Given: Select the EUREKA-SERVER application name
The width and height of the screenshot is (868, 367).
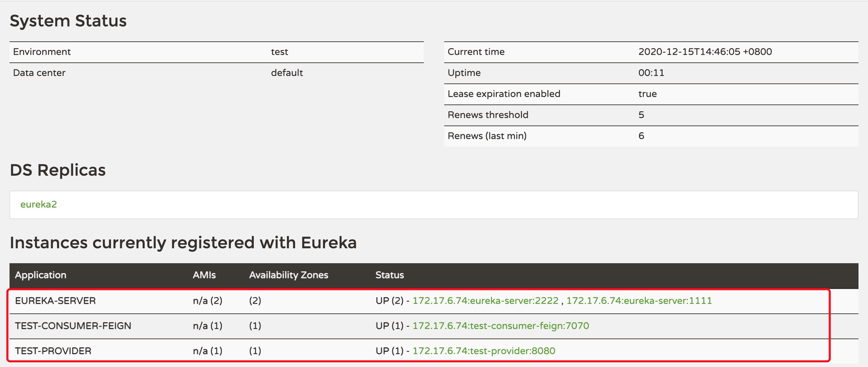Looking at the screenshot, I should click(x=55, y=301).
